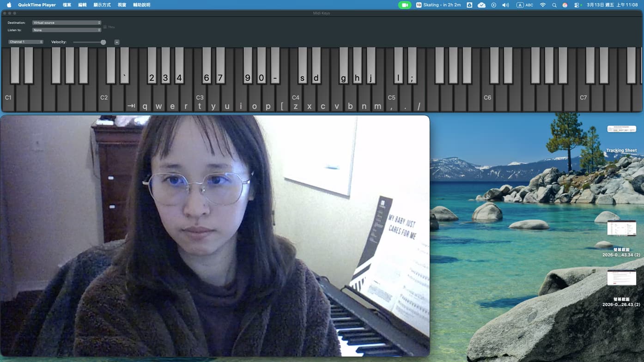Image resolution: width=644 pixels, height=362 pixels.
Task: Open the Channel 1 selector dropdown
Action: [26, 42]
